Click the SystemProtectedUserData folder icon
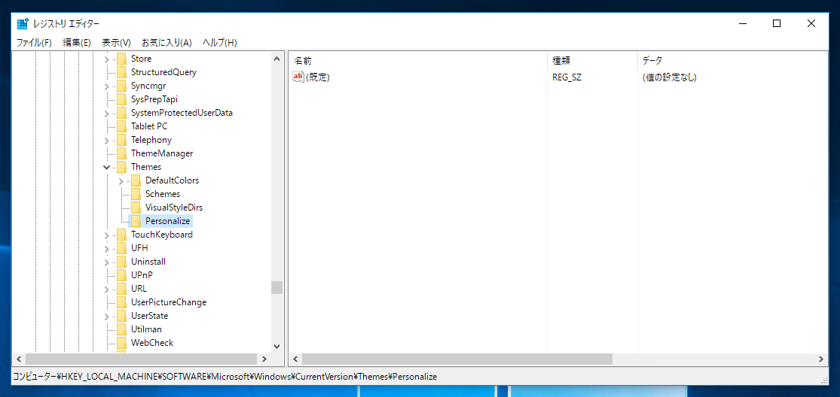The height and width of the screenshot is (397, 840). pos(122,113)
